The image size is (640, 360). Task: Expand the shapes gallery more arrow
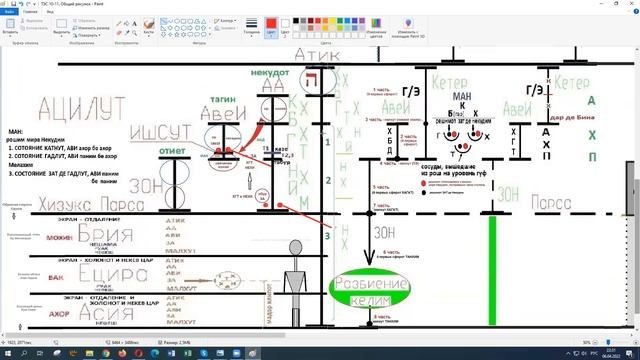[210, 35]
